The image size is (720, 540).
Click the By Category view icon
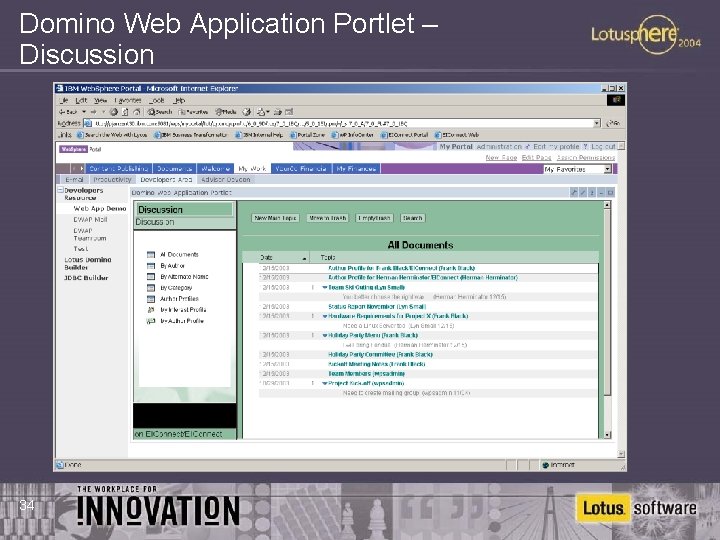click(x=151, y=288)
